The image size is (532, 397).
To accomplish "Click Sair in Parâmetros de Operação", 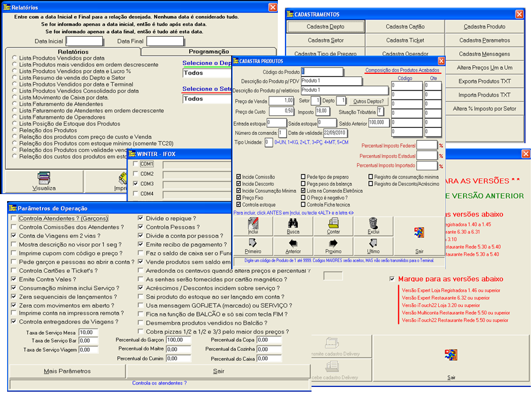I will 219,371.
